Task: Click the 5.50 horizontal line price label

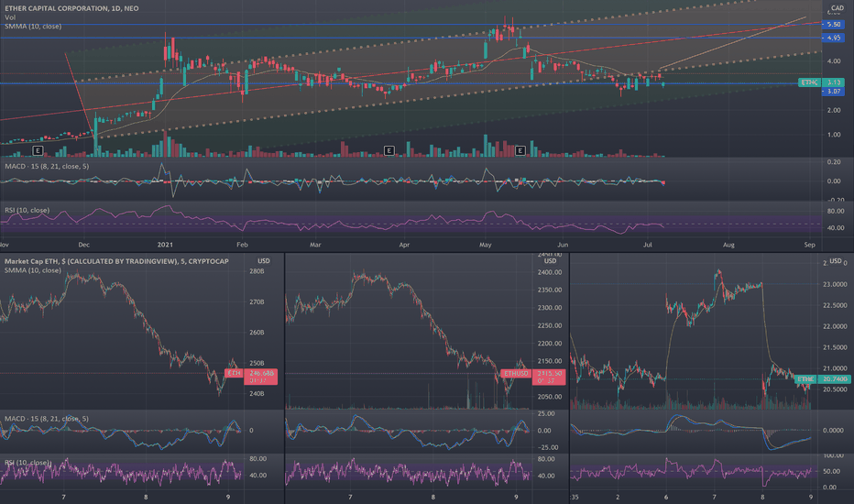Action: tap(833, 25)
